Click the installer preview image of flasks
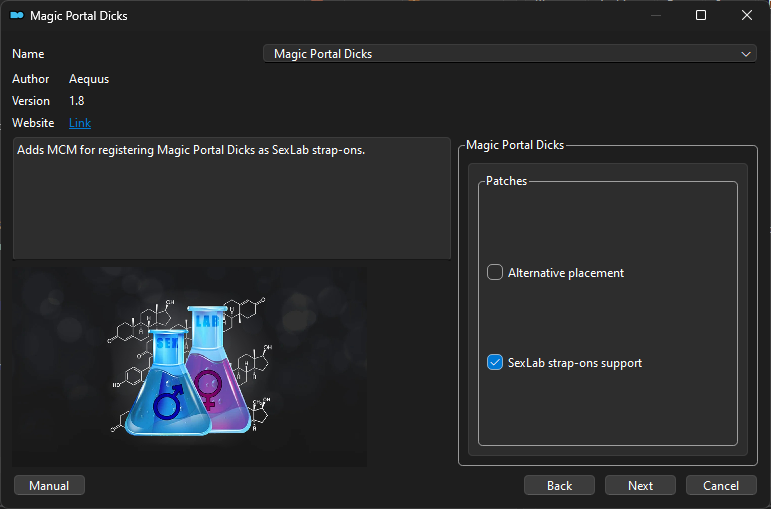Screen dimensions: 771x509 (189, 367)
